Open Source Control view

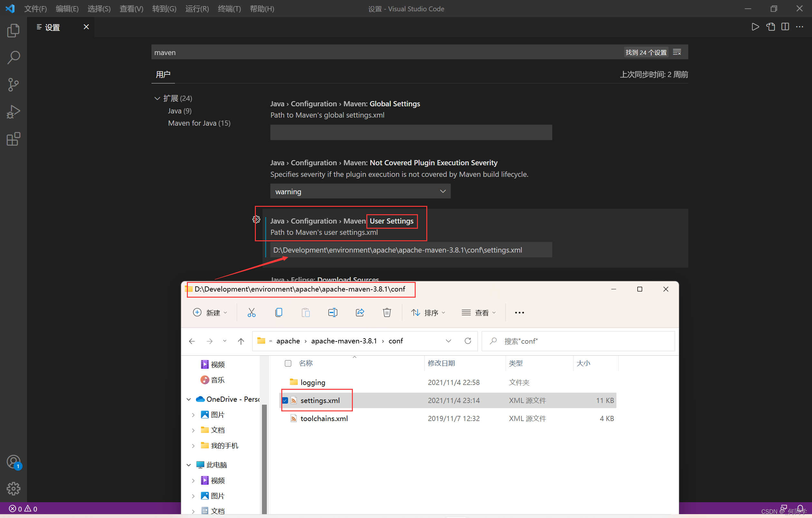tap(13, 85)
